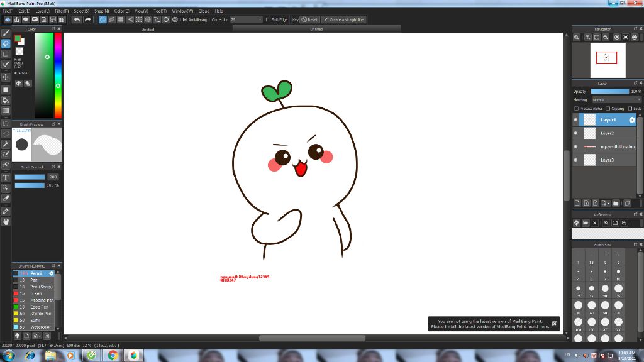Open Chrome from the taskbar
Viewport: 644px width, 362px height.
point(112,356)
